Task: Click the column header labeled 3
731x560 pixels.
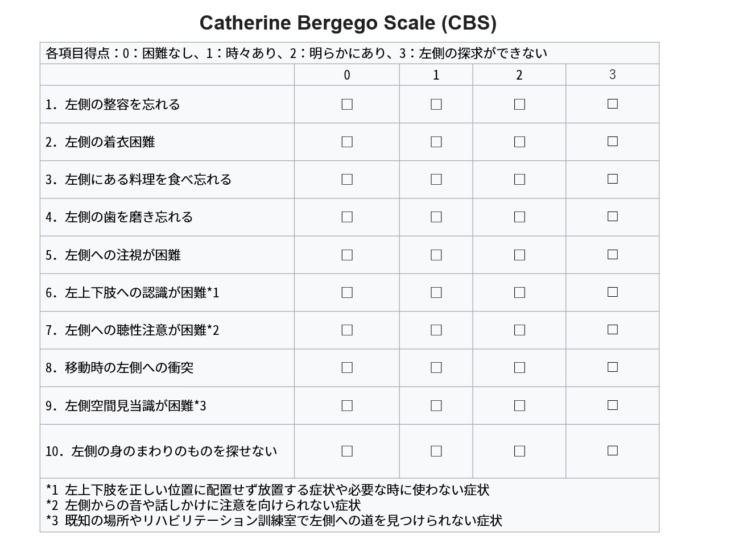Action: [x=613, y=74]
